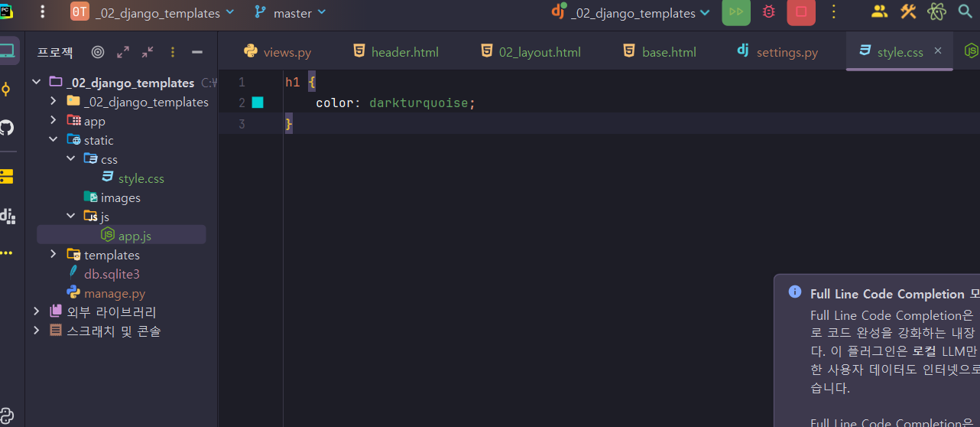Image resolution: width=980 pixels, height=427 pixels.
Task: Click the h1 selector on line 1
Action: [292, 82]
